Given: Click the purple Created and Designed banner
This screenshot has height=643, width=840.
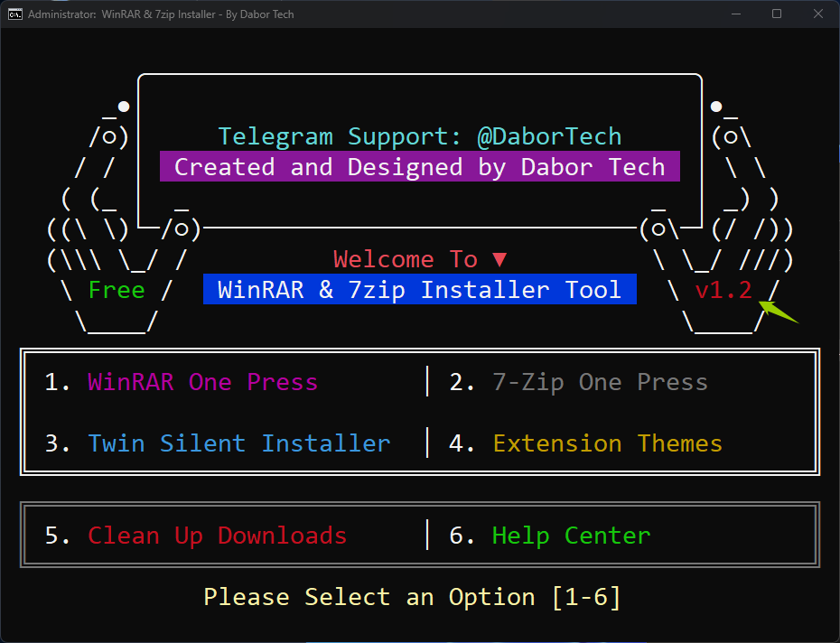Looking at the screenshot, I should click(419, 167).
